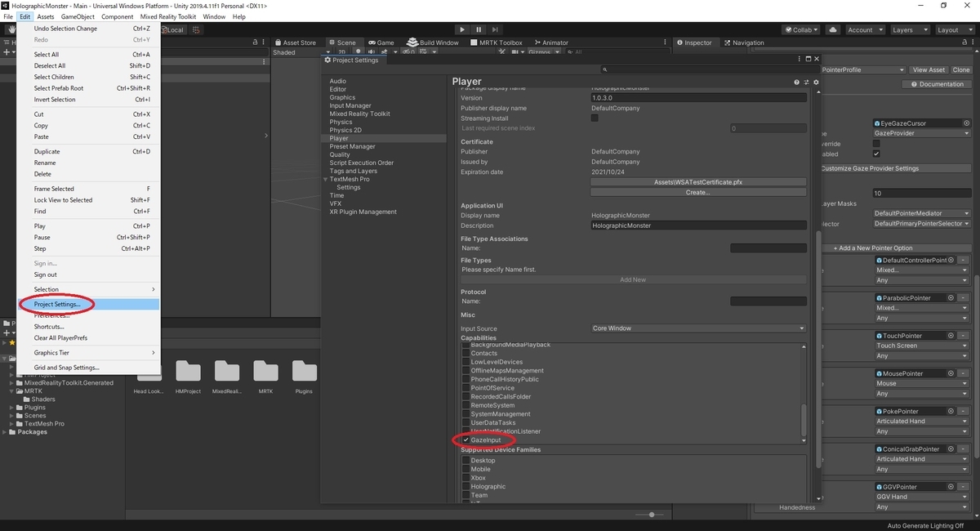This screenshot has width=980, height=531.
Task: Check the Desktop device family
Action: coord(466,461)
